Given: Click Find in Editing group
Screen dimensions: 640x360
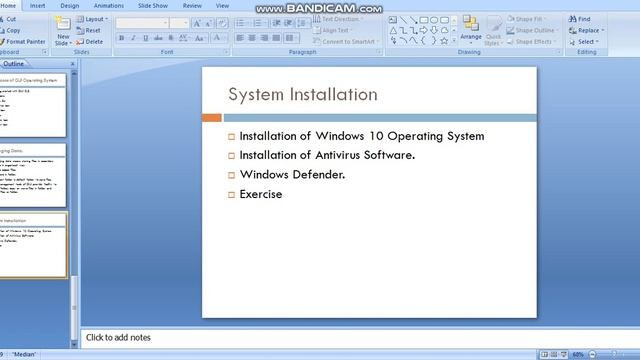Looking at the screenshot, I should coord(580,19).
